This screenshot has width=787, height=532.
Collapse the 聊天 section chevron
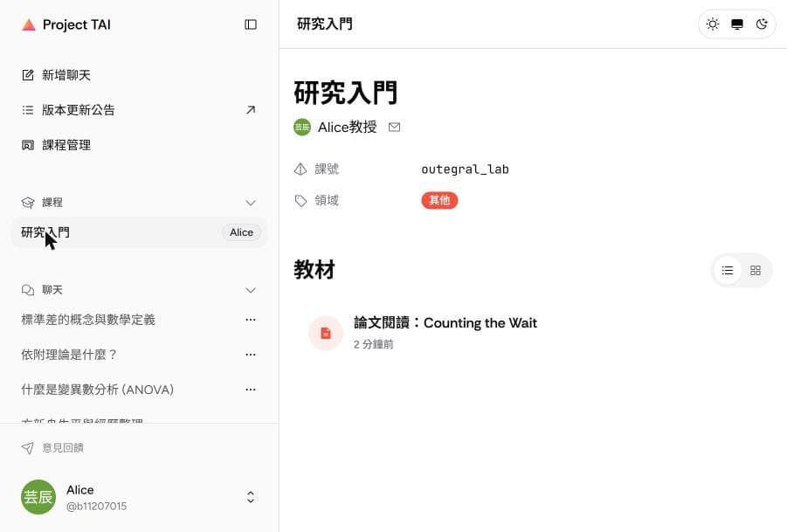[251, 290]
